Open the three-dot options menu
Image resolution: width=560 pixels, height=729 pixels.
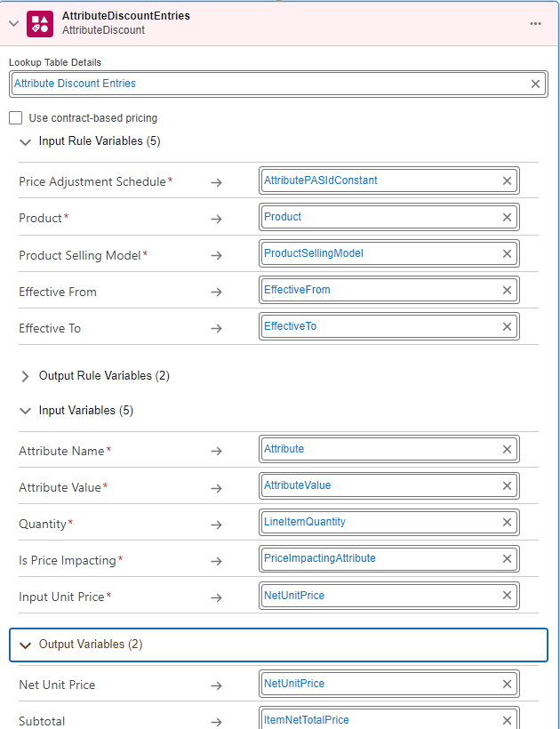[535, 23]
